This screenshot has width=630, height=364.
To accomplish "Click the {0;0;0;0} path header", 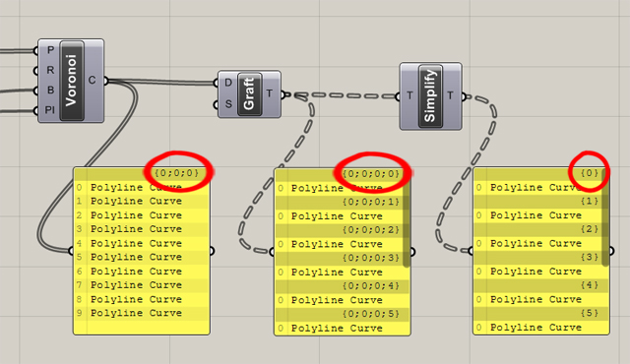I will (371, 174).
